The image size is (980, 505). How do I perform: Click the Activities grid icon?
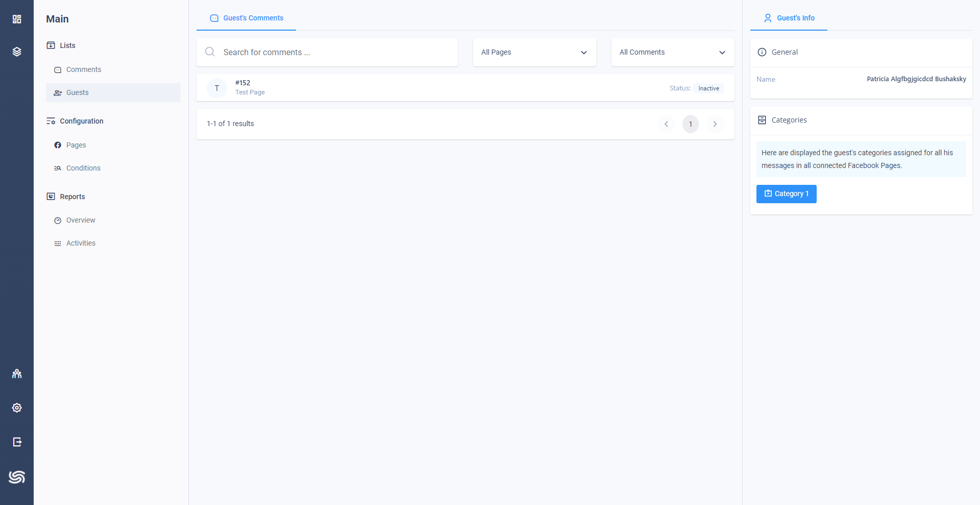(x=58, y=244)
